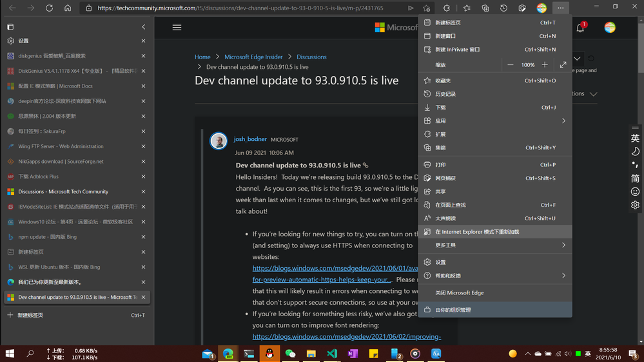644x362 pixels.
Task: Choose 关闭 Microsoft Edge
Action: click(495, 293)
